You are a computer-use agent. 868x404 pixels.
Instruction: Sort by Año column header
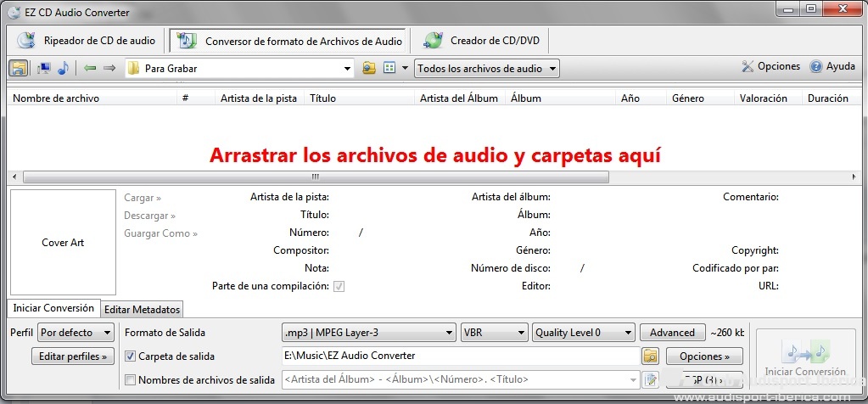click(641, 98)
